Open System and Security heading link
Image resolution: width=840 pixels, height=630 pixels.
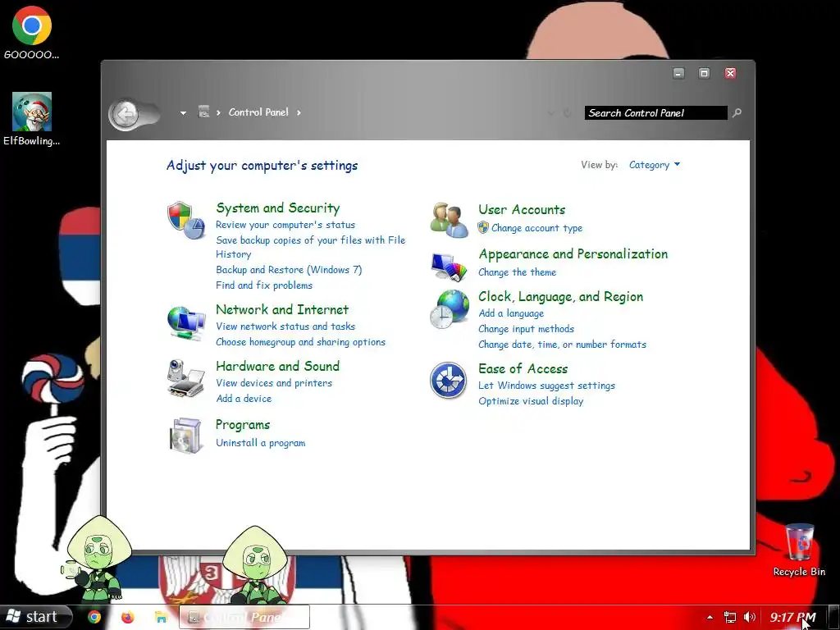pos(277,208)
